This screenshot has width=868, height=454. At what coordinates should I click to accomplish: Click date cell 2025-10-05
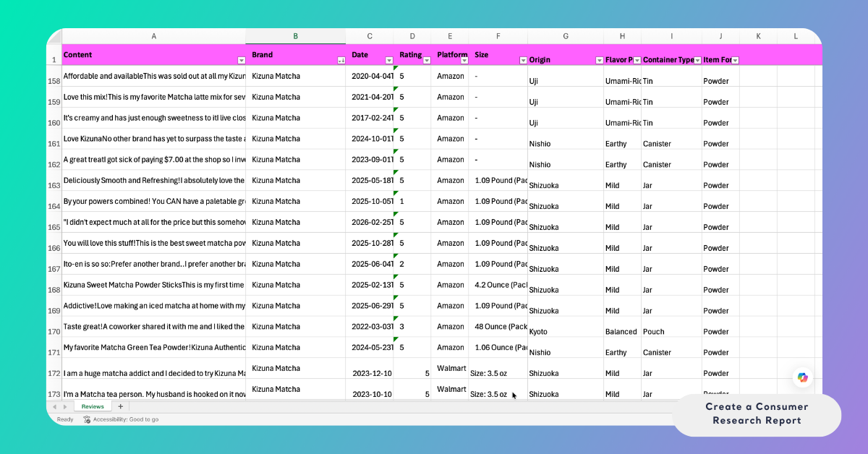pyautogui.click(x=370, y=201)
